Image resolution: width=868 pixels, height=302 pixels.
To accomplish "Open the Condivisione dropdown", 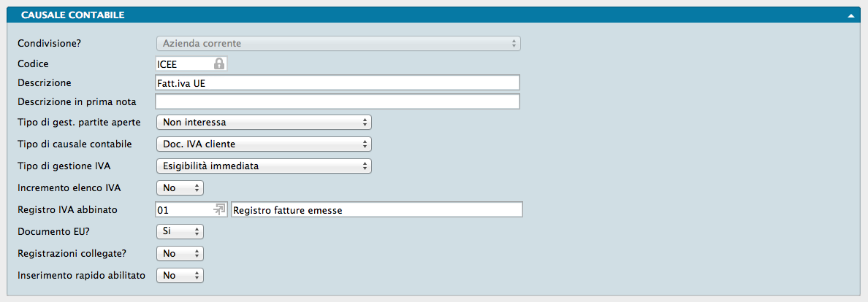I will coord(338,44).
